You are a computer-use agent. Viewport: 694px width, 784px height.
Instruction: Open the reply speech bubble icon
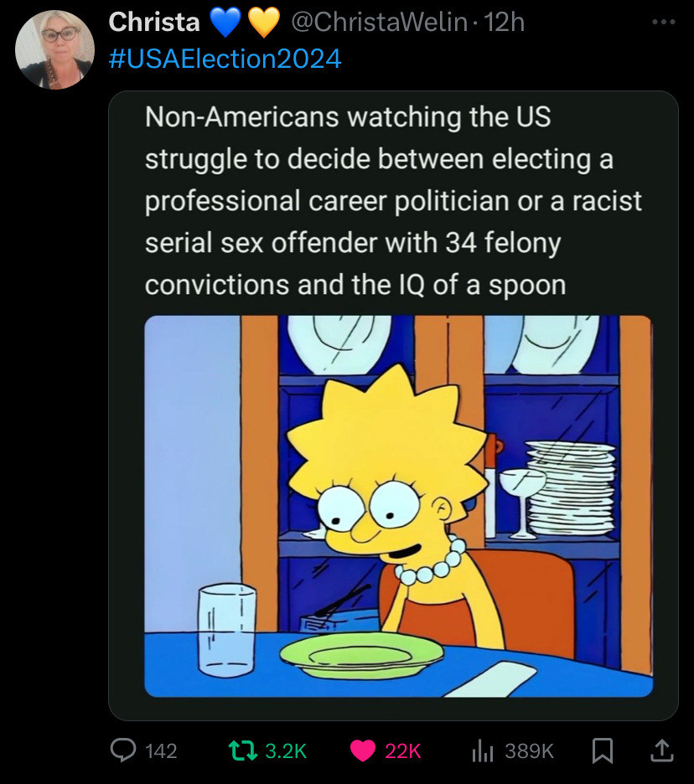(124, 750)
